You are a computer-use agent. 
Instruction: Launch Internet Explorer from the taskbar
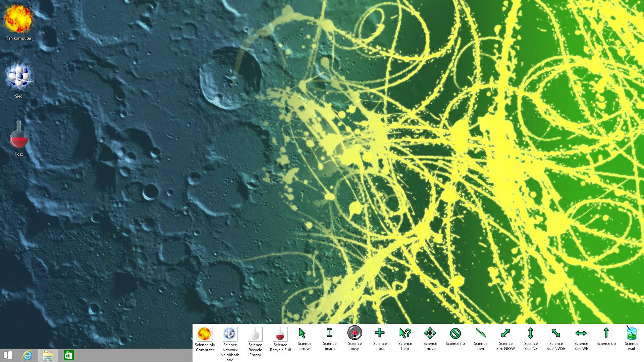(x=27, y=355)
